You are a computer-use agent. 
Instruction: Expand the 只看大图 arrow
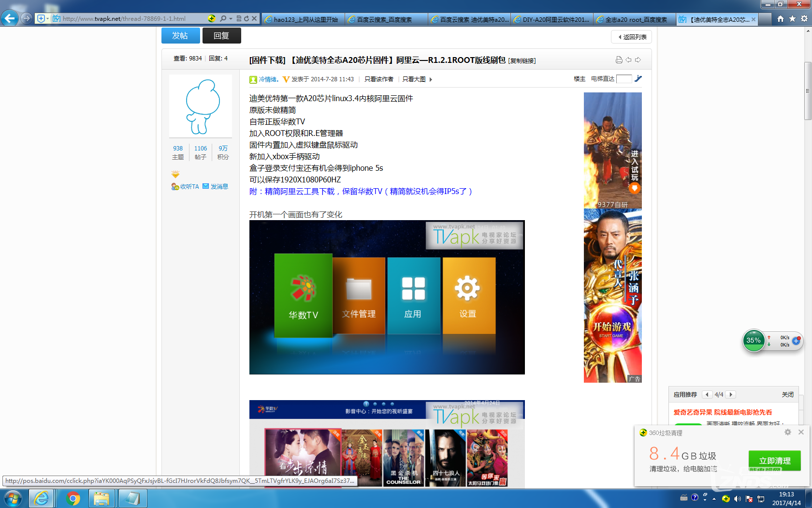coord(431,79)
